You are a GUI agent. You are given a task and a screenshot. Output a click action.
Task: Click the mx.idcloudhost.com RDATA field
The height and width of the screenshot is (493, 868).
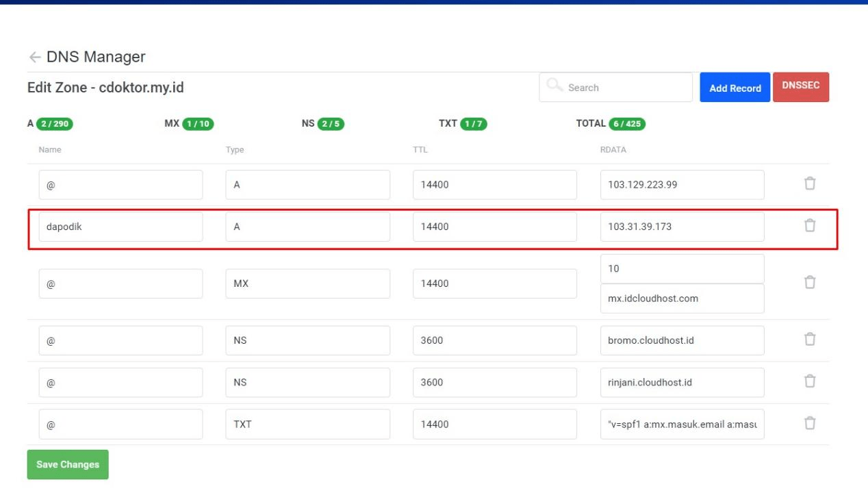[x=682, y=299]
